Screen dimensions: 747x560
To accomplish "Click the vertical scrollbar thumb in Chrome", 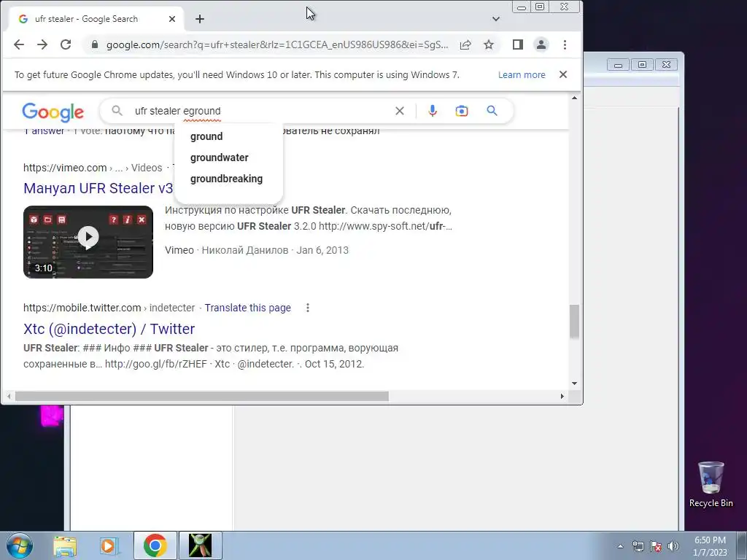I will tap(575, 322).
